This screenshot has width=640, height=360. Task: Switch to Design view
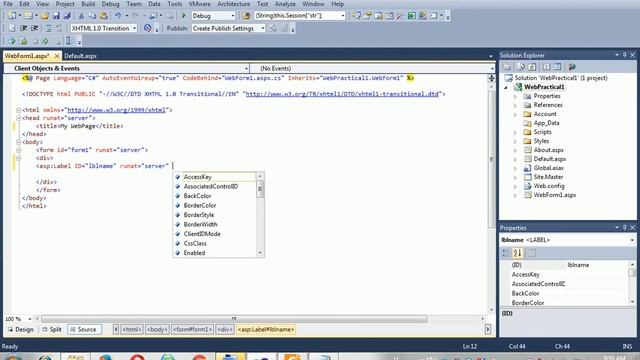(x=20, y=329)
